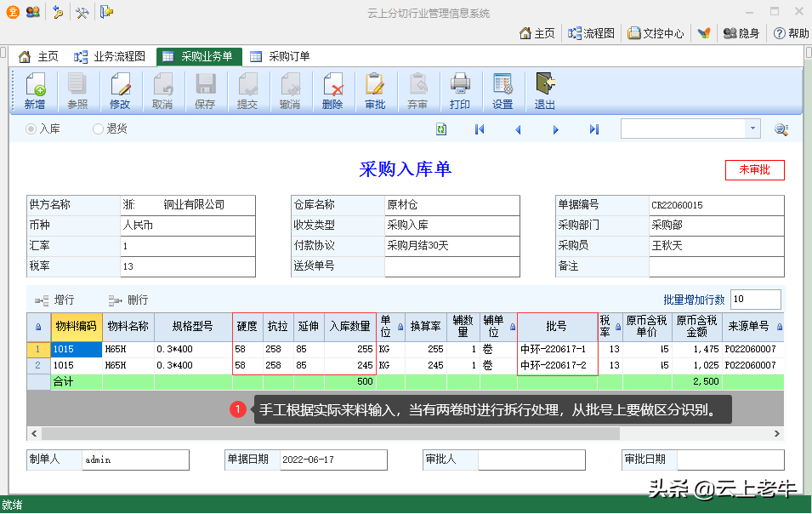
Task: Expand the search combo box dropdown arrow
Action: [x=752, y=128]
